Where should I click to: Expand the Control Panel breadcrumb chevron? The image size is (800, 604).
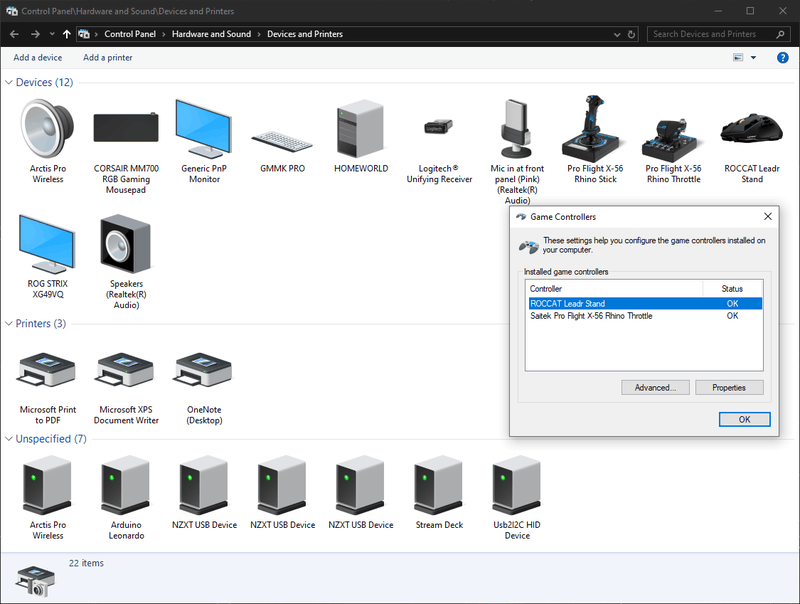(164, 34)
